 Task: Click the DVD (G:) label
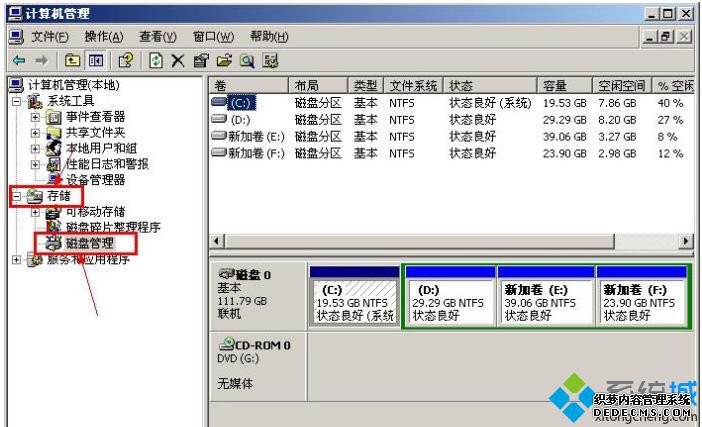click(238, 359)
